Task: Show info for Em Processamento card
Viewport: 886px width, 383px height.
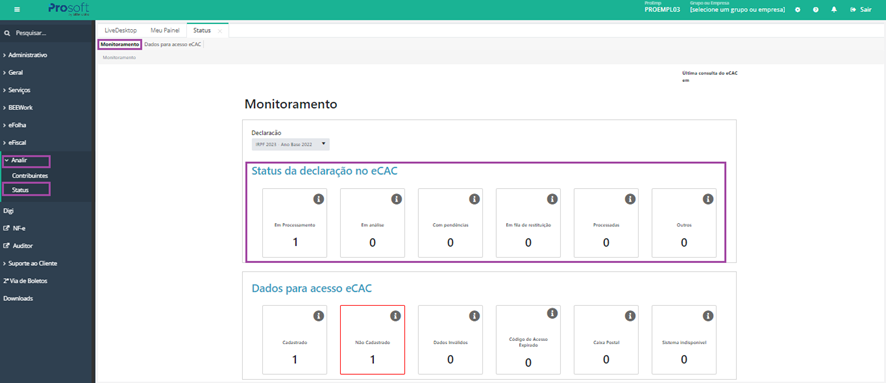Action: tap(318, 199)
